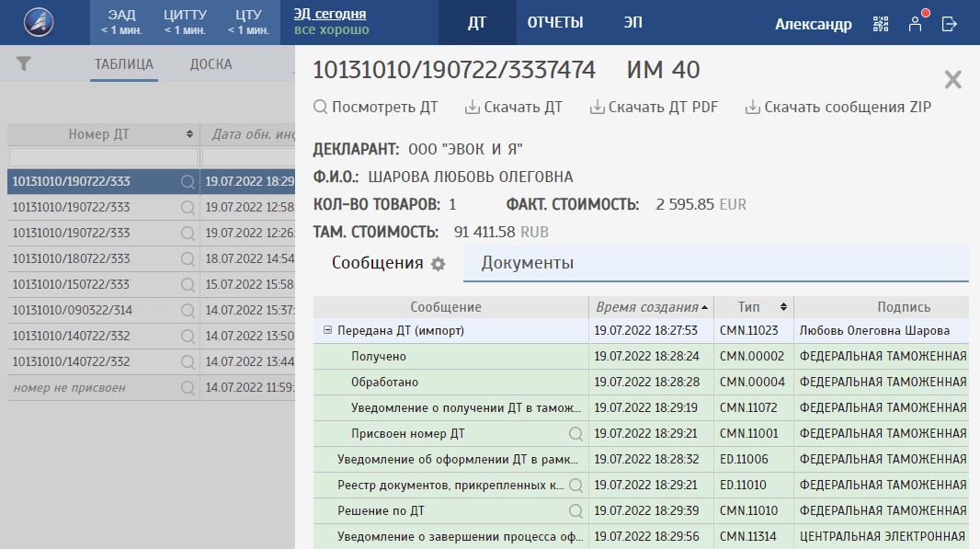Open the table filter funnel icon

pos(24,63)
